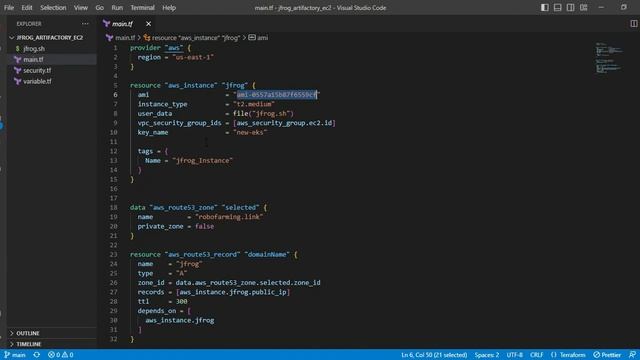Restore down the VS Code window
Screen dimensions: 640x360
(x=624, y=7)
